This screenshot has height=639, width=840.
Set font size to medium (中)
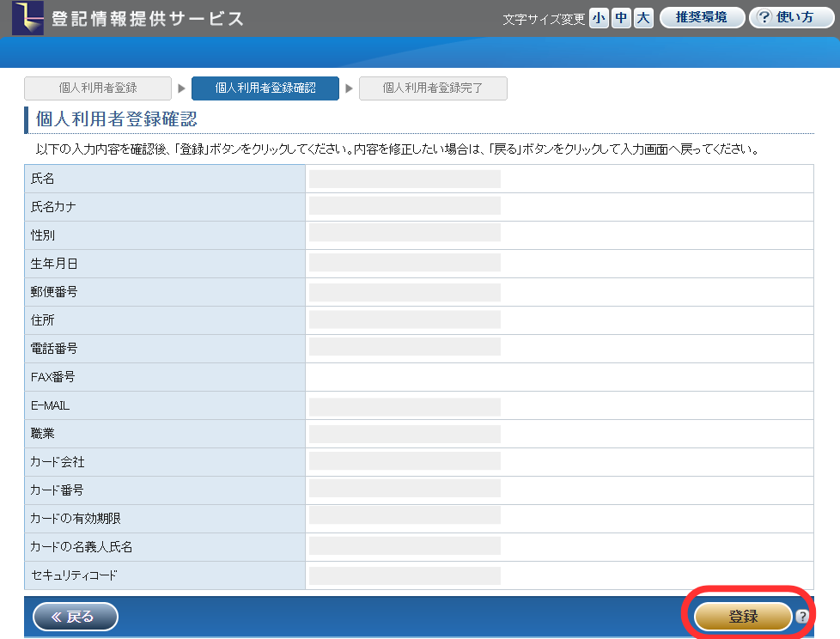click(621, 18)
